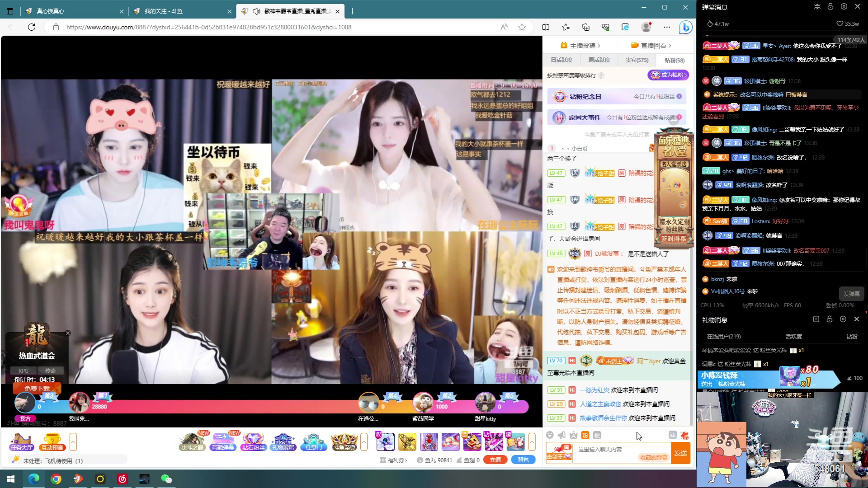Open the 任务大厅 task hall icon
This screenshot has height=488, width=868.
pyautogui.click(x=21, y=441)
